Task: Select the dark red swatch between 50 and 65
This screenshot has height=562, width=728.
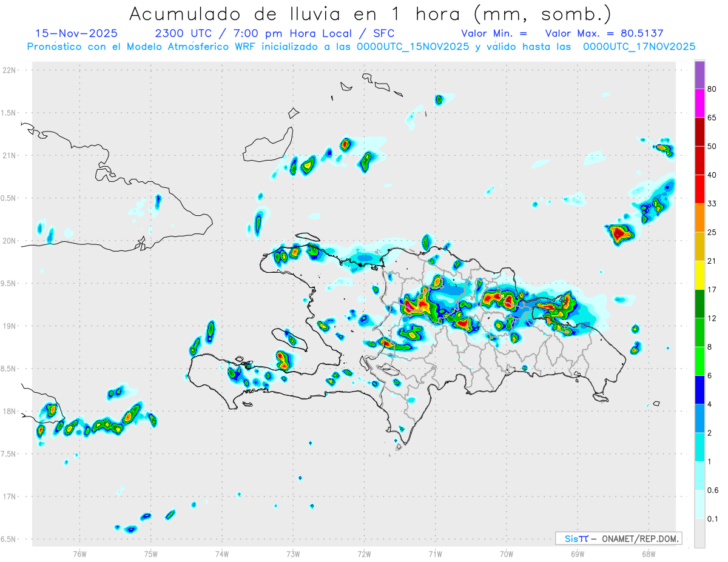Action: (x=699, y=132)
